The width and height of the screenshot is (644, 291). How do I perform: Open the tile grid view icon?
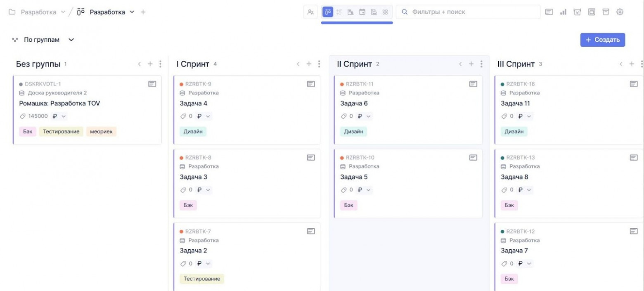point(385,12)
